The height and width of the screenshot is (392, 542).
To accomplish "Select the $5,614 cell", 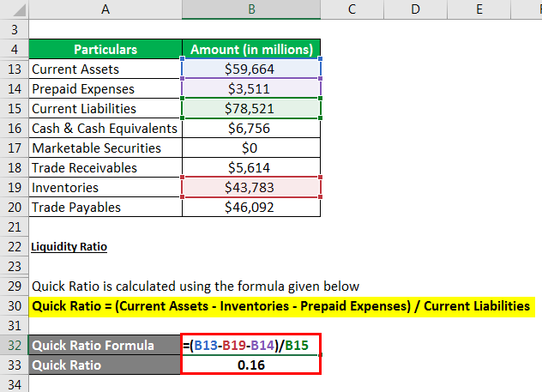I will point(251,167).
